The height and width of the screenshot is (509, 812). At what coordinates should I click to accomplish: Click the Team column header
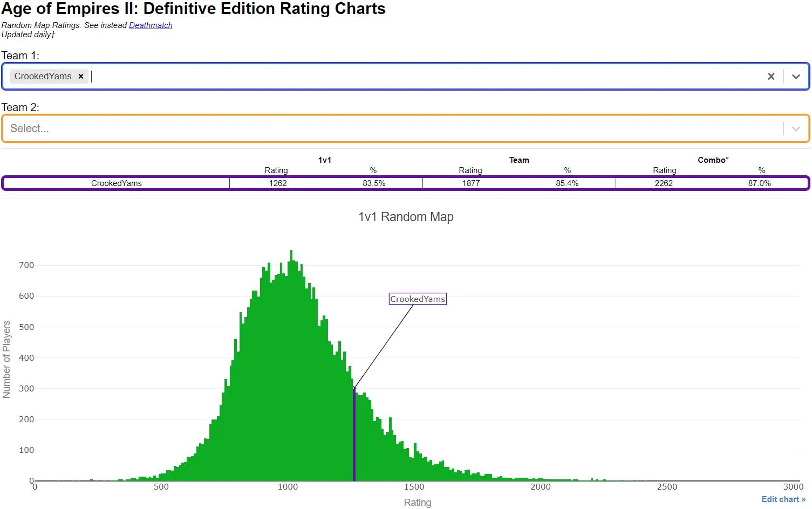[519, 160]
